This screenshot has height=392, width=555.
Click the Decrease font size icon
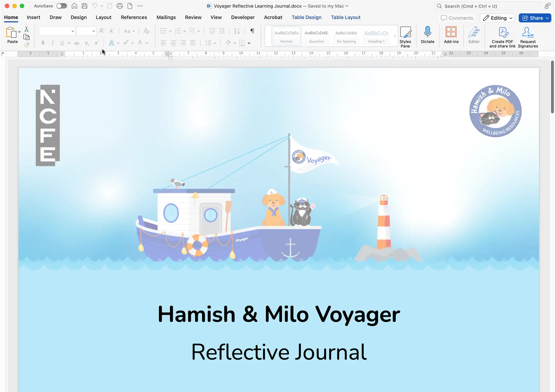(x=112, y=31)
